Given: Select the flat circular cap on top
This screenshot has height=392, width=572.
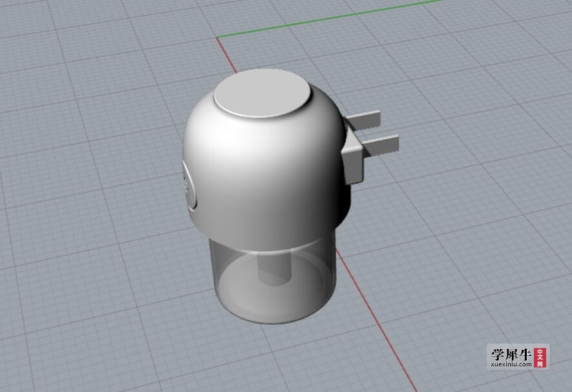Looking at the screenshot, I should [262, 94].
